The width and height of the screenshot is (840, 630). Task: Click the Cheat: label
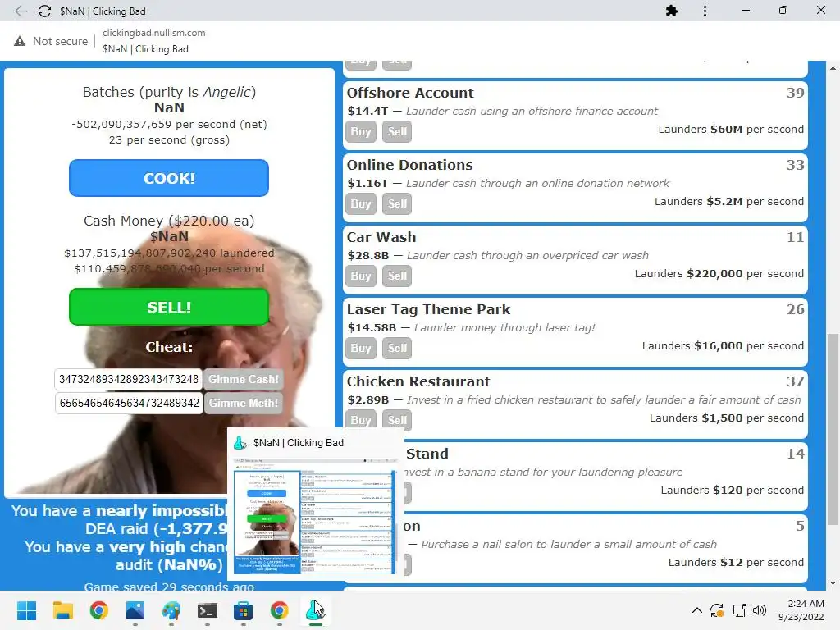(169, 347)
